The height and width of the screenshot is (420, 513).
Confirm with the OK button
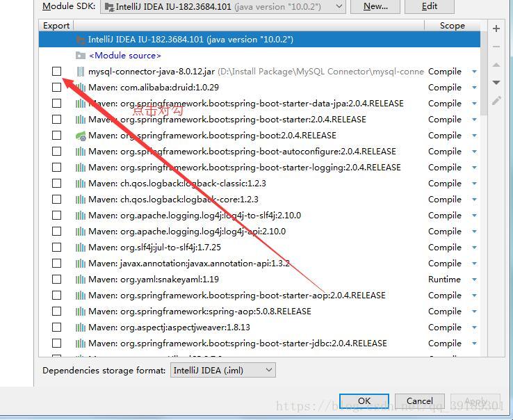click(x=364, y=401)
